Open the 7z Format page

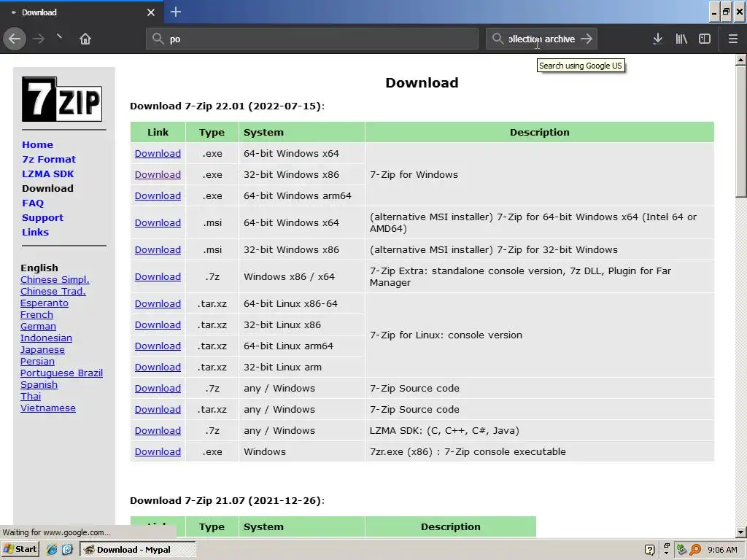49,160
